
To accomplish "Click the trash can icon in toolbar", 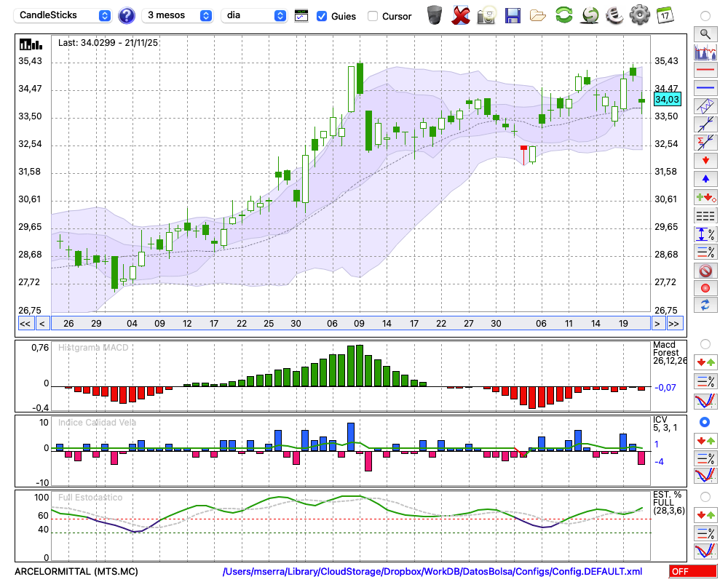I will (435, 15).
